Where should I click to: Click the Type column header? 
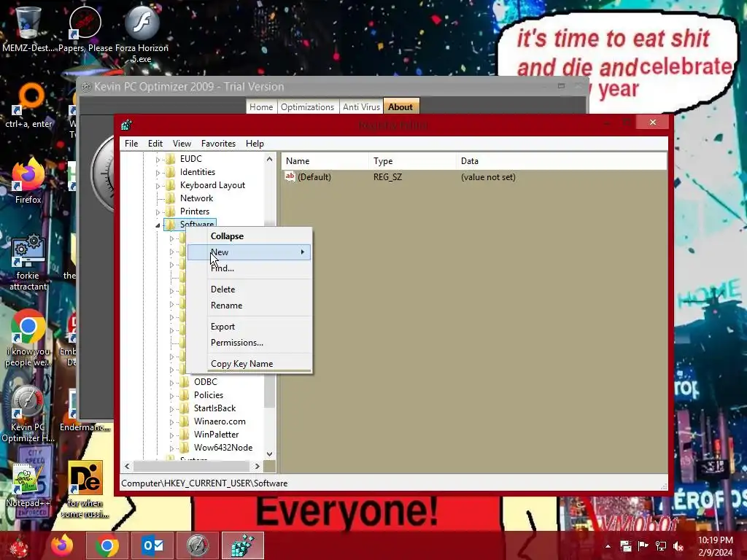[412, 161]
